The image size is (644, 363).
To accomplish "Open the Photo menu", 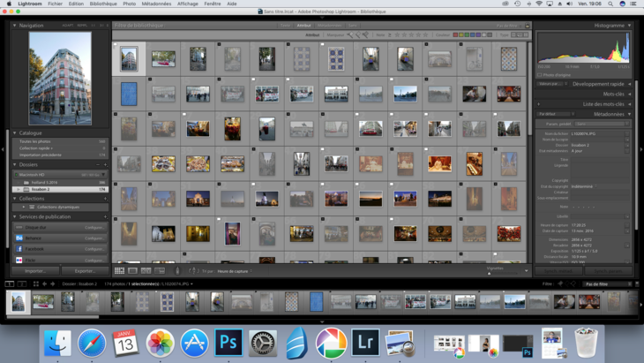I will pos(129,4).
